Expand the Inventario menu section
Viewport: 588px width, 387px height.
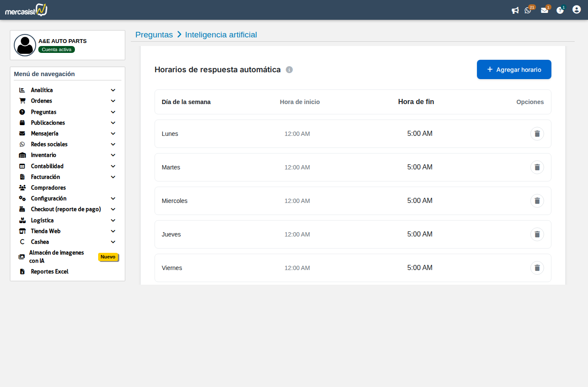(x=113, y=155)
